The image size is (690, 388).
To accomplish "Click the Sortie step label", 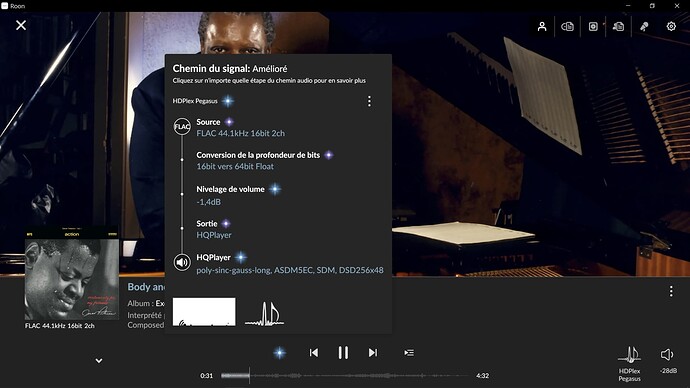I will coord(207,223).
